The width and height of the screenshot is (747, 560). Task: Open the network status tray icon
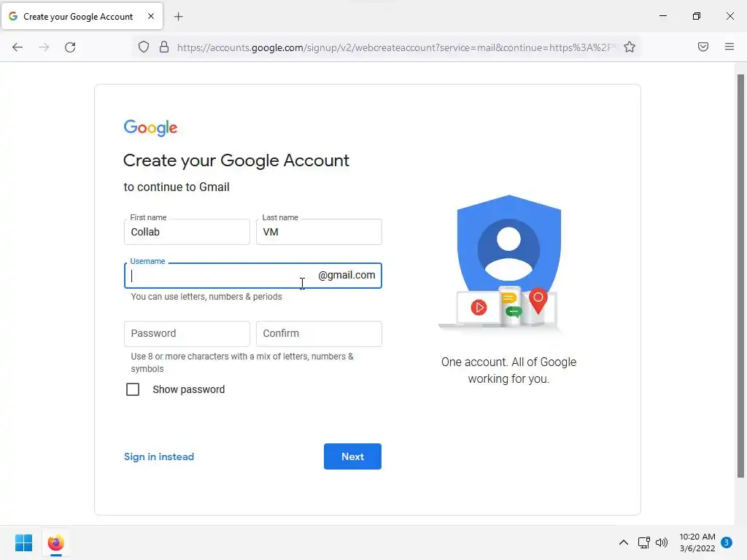[x=643, y=542]
